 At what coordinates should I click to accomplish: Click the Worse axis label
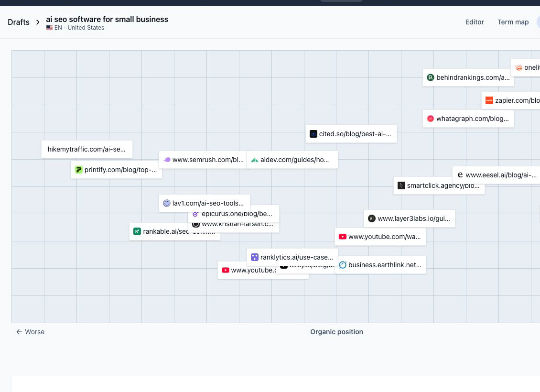(34, 332)
